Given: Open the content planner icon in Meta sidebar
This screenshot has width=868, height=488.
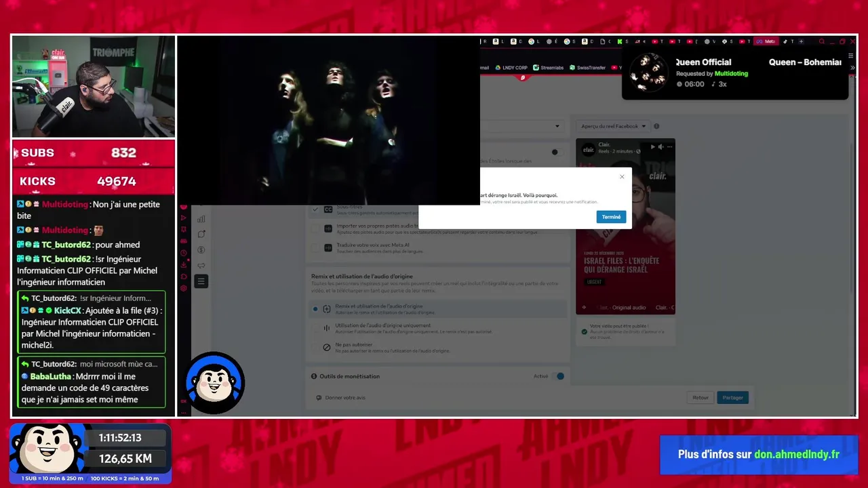Looking at the screenshot, I should (x=201, y=235).
